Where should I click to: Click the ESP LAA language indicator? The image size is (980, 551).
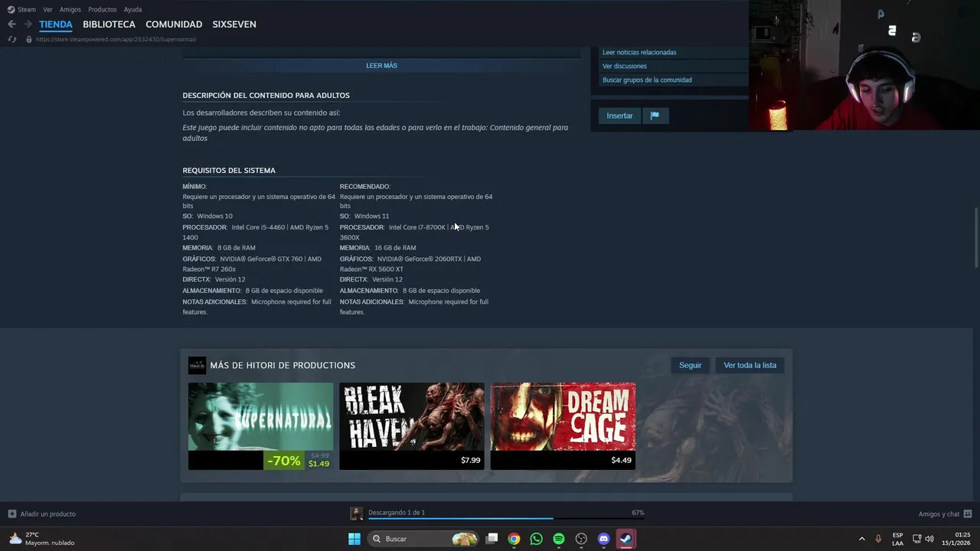click(897, 539)
